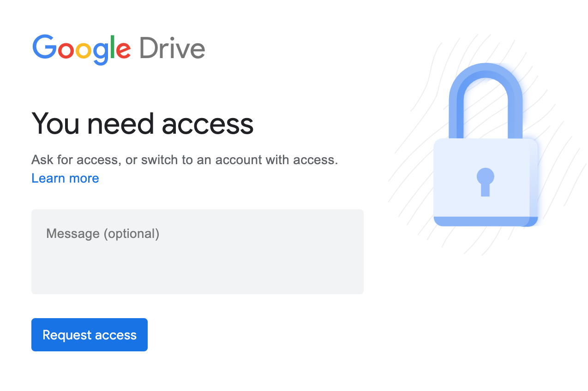Click the word access in the heading
This screenshot has width=588, height=391.
208,125
